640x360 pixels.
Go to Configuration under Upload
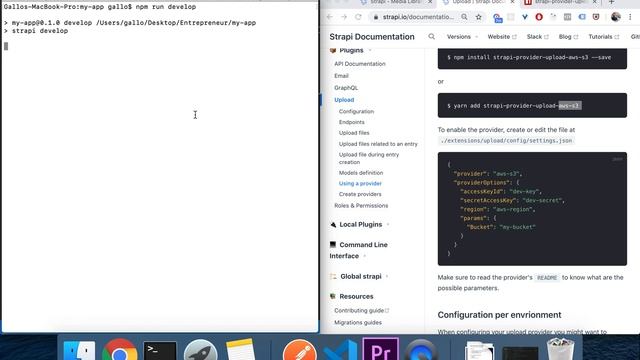[x=356, y=111]
